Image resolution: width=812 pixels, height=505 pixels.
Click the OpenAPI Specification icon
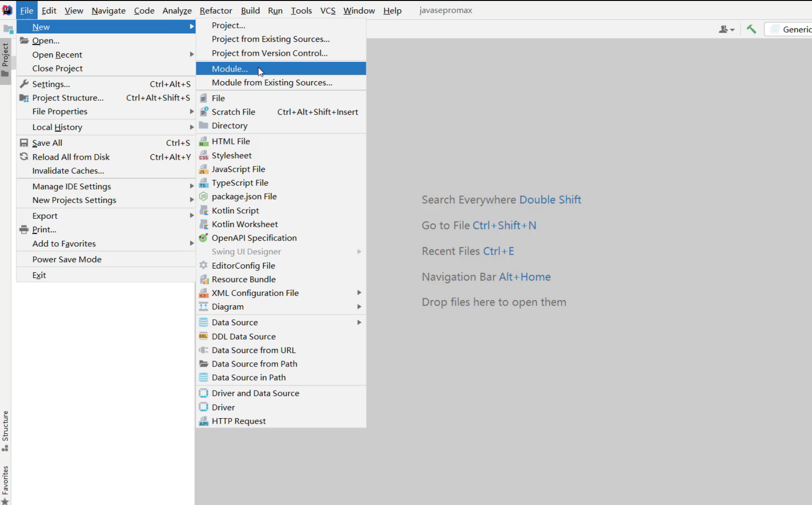coord(203,238)
